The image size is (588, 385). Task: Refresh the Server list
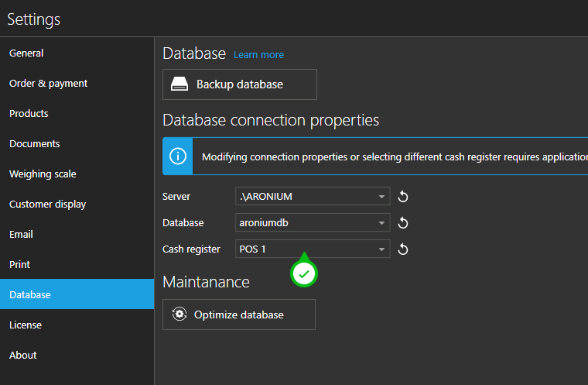403,197
